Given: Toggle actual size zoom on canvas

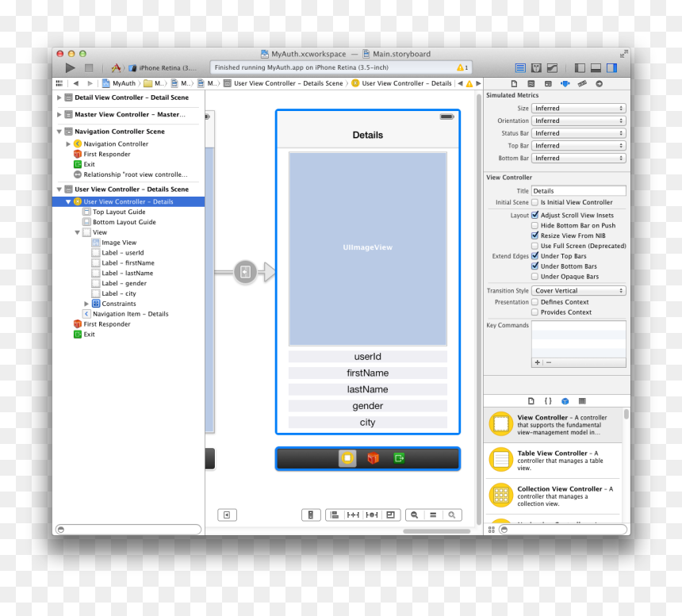Looking at the screenshot, I should point(433,515).
